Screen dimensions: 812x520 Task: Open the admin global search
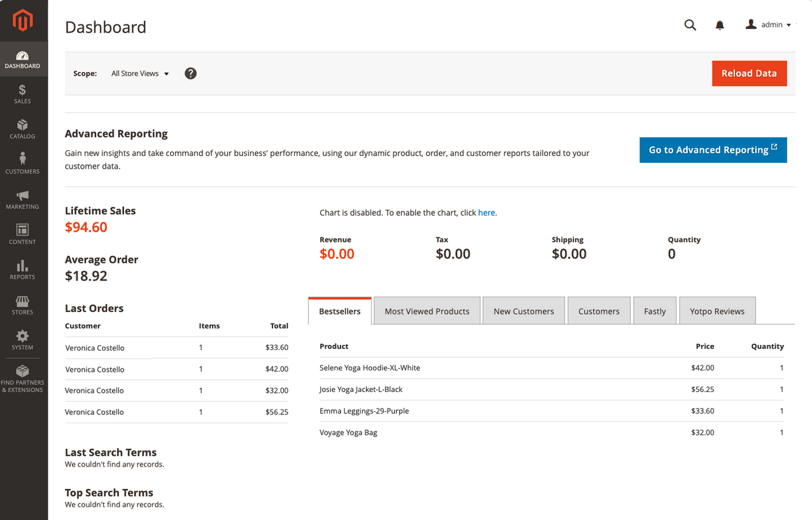[x=690, y=25]
